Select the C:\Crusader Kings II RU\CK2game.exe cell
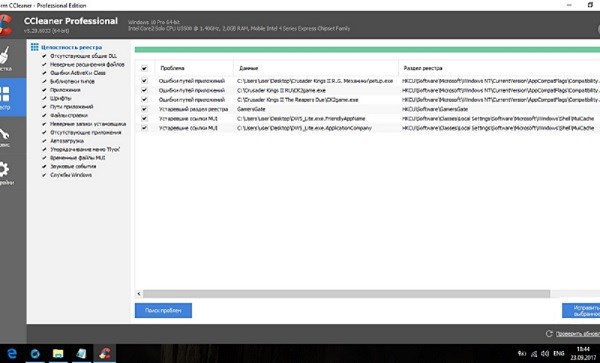The width and height of the screenshot is (600, 363). pyautogui.click(x=282, y=90)
